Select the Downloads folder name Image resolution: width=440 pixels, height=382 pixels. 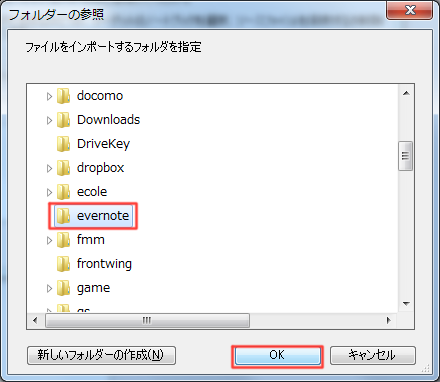tap(109, 120)
